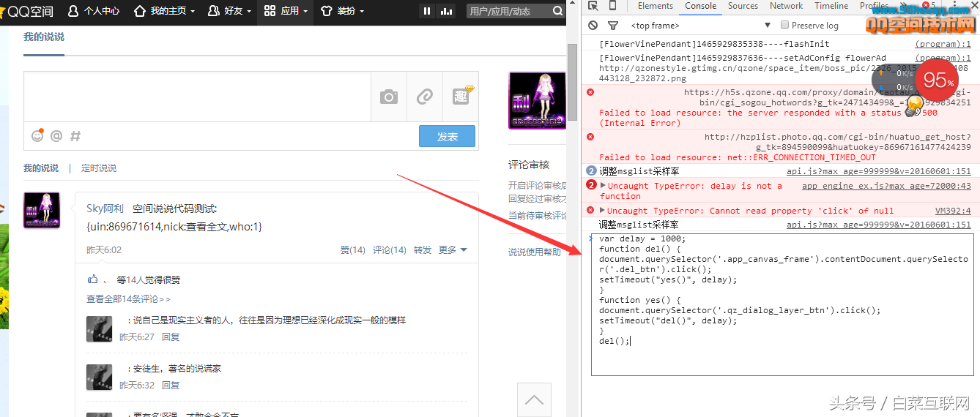The width and height of the screenshot is (980, 417).
Task: Toggle the DevTools device mode icon
Action: [612, 6]
